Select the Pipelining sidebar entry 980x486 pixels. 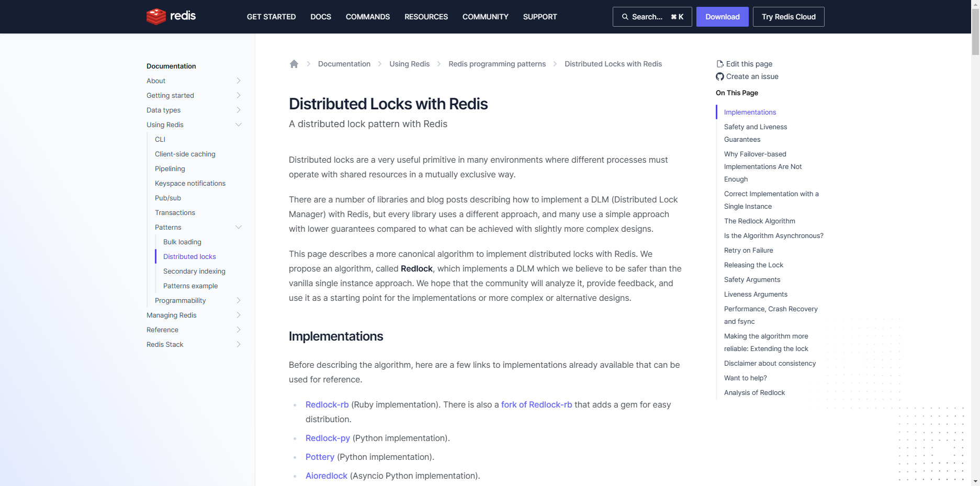[x=170, y=168]
